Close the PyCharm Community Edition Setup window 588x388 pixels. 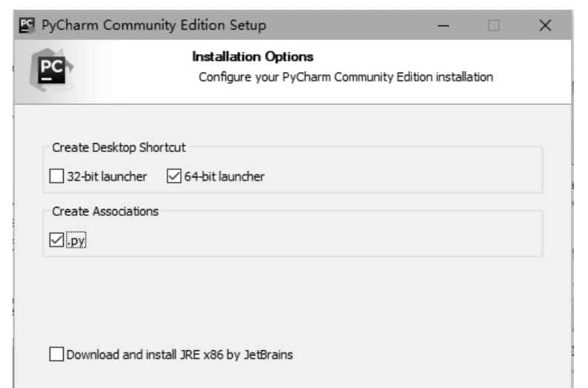pos(545,26)
